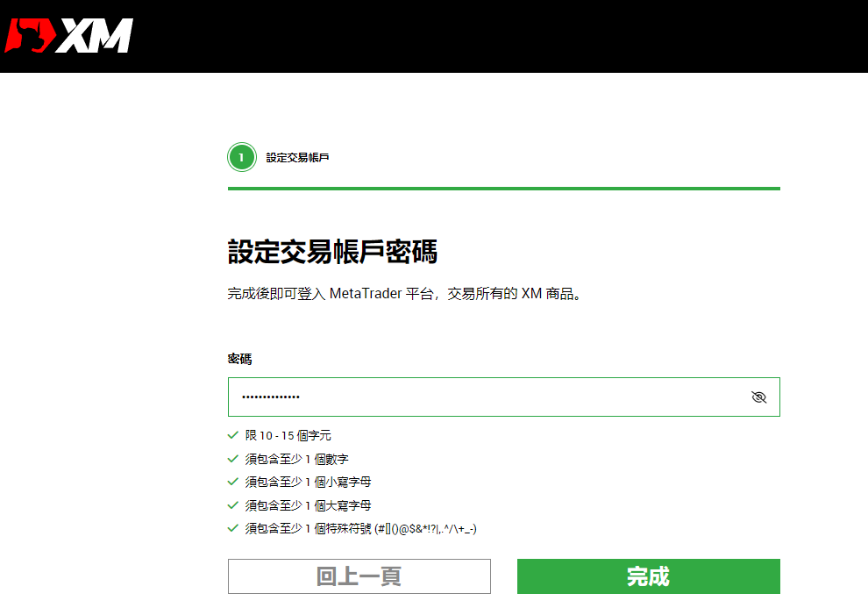Click the checkmark beside 須包含至少 1 個數字
This screenshot has width=868, height=615.
(x=234, y=459)
